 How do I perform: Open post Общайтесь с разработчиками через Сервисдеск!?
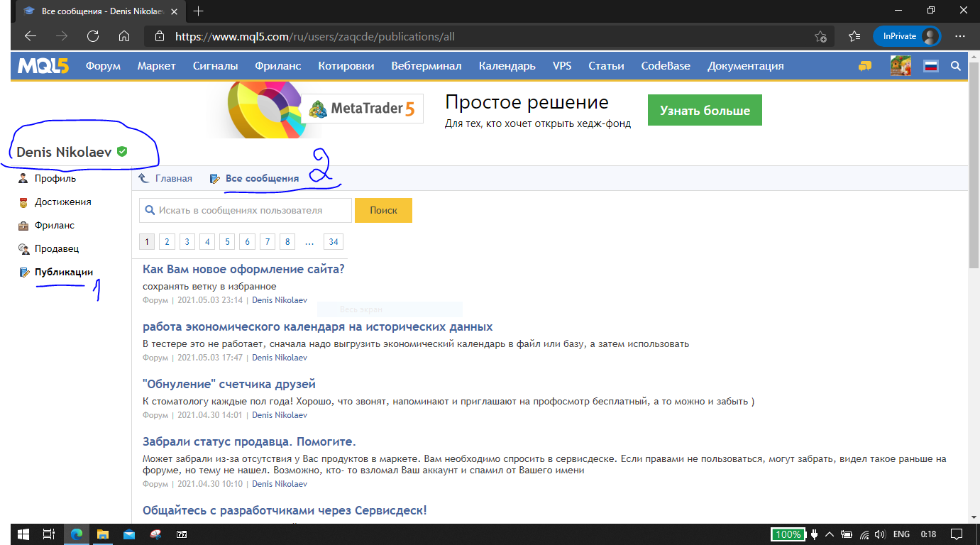[x=285, y=511]
